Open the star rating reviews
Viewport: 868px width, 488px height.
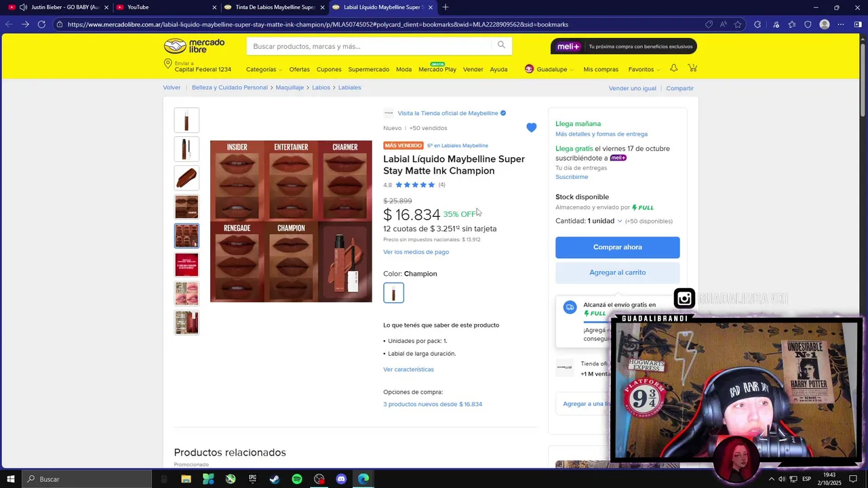(x=415, y=185)
